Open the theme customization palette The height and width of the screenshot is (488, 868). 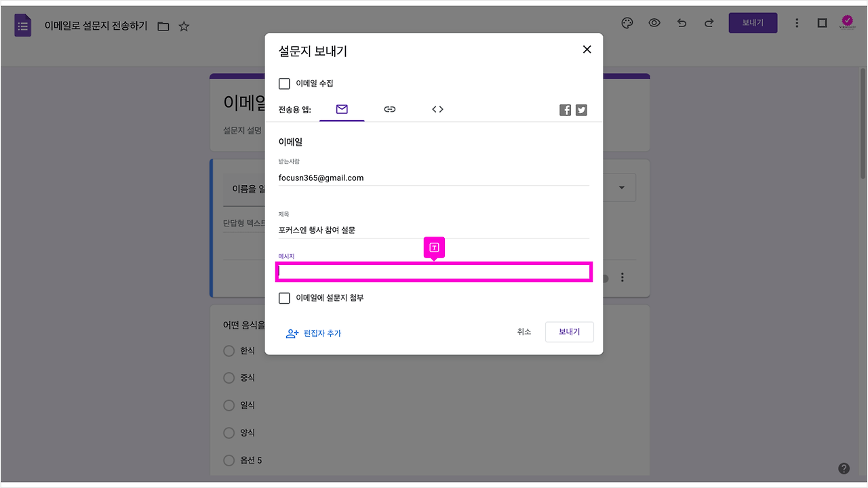coord(627,22)
